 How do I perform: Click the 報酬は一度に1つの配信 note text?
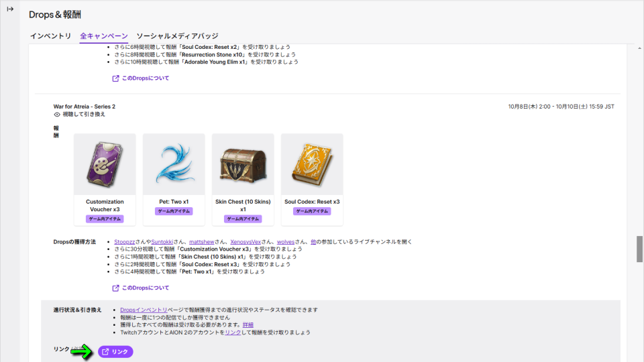click(x=175, y=317)
